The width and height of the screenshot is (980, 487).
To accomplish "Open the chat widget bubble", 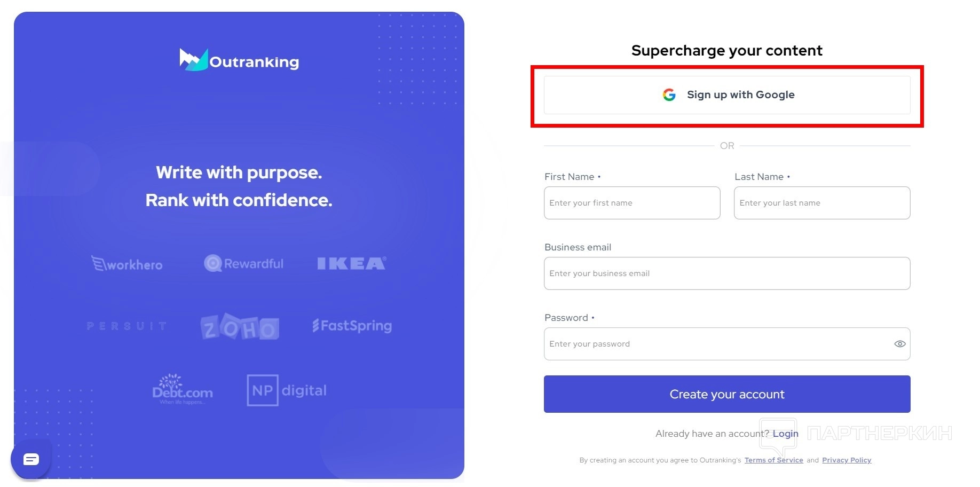I will (x=31, y=459).
